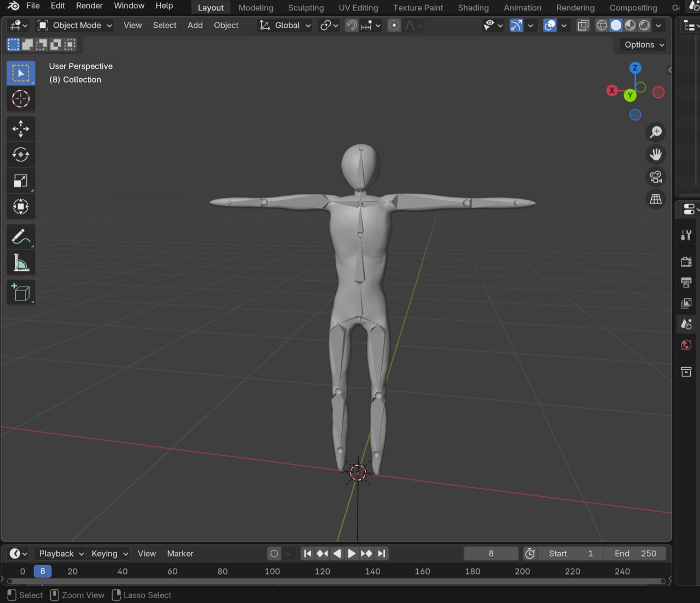
Task: Activate the Scale tool
Action: tap(21, 181)
